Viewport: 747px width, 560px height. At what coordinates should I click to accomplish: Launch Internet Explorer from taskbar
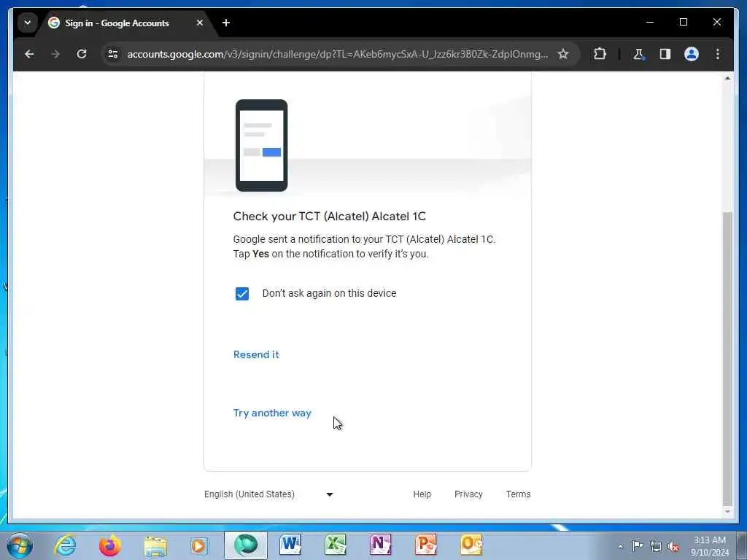click(x=65, y=545)
